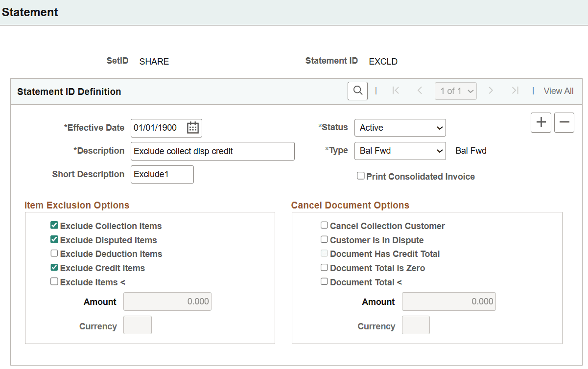Check Cancel Collection Customer
The width and height of the screenshot is (588, 369).
[x=324, y=226]
